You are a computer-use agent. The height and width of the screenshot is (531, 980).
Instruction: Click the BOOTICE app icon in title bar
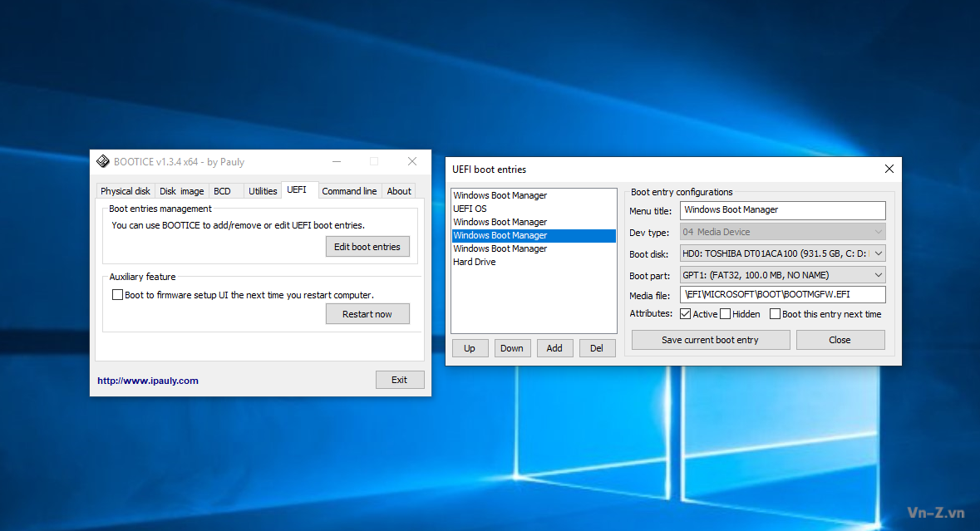point(103,161)
